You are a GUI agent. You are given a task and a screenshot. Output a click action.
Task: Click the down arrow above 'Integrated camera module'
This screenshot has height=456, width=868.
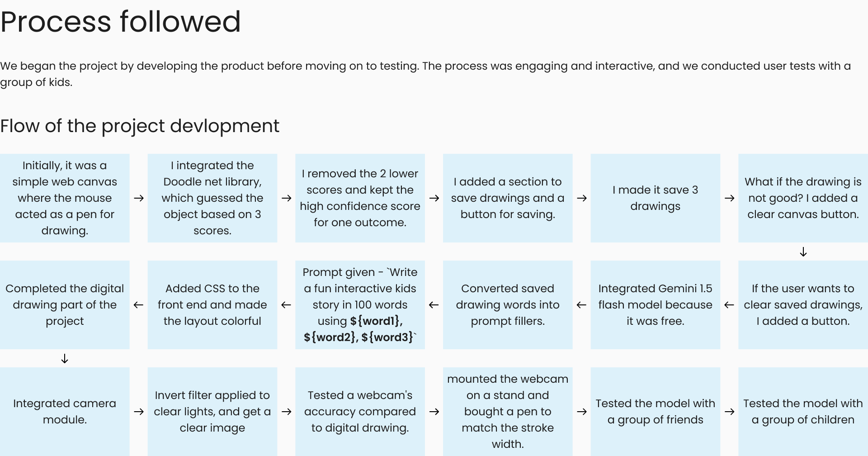click(65, 359)
